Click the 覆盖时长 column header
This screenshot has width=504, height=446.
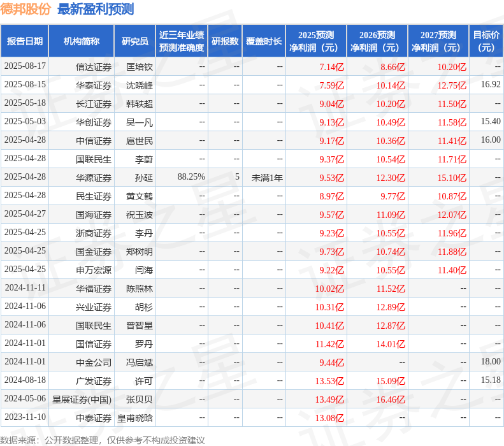click(x=264, y=41)
